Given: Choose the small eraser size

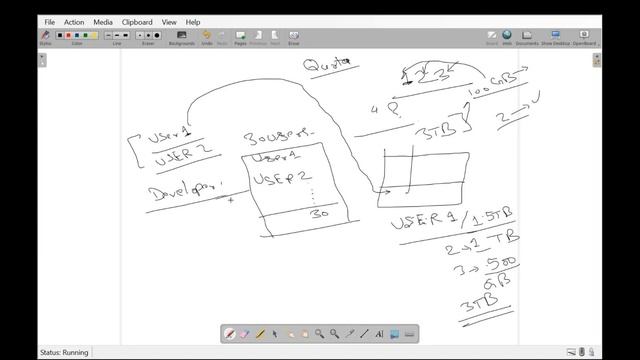Looking at the screenshot, I should (x=140, y=36).
